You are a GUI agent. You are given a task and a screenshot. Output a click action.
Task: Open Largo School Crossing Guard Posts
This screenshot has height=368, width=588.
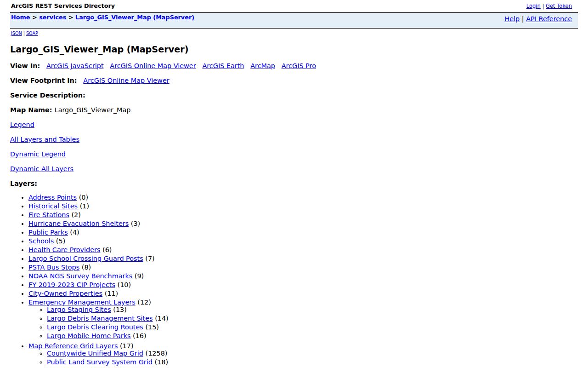(86, 259)
